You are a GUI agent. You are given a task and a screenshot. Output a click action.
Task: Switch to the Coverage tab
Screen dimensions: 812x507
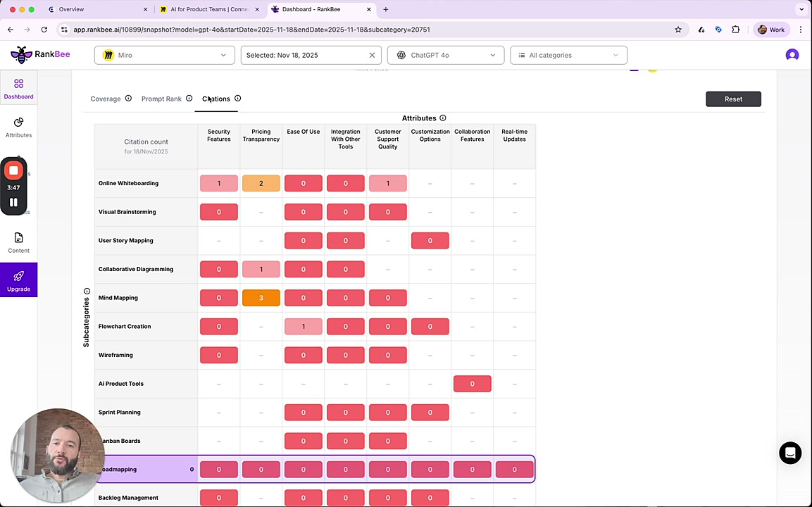pyautogui.click(x=106, y=99)
